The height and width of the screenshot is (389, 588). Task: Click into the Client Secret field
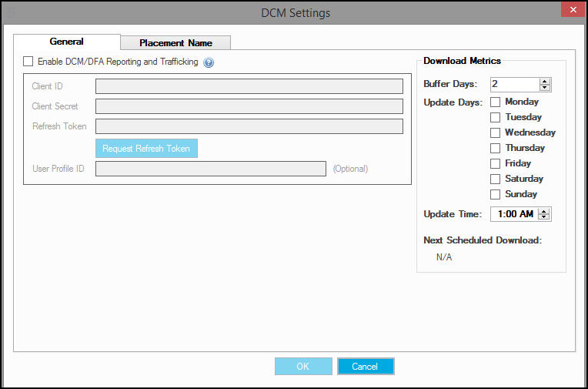[x=249, y=106]
